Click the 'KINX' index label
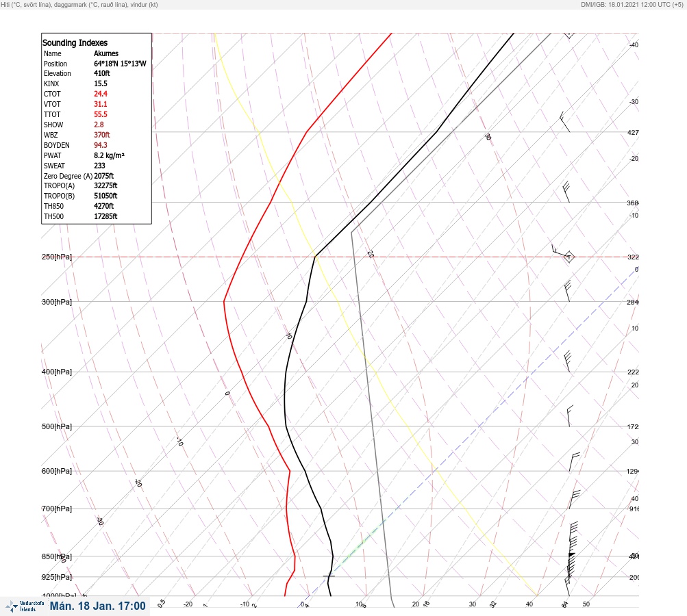Image resolution: width=687 pixels, height=616 pixels. [51, 84]
